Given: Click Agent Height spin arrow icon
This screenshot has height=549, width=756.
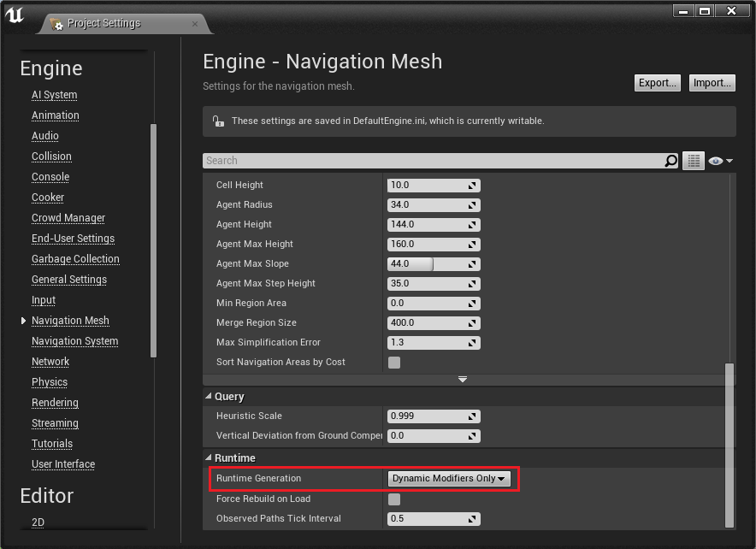Looking at the screenshot, I should [472, 225].
